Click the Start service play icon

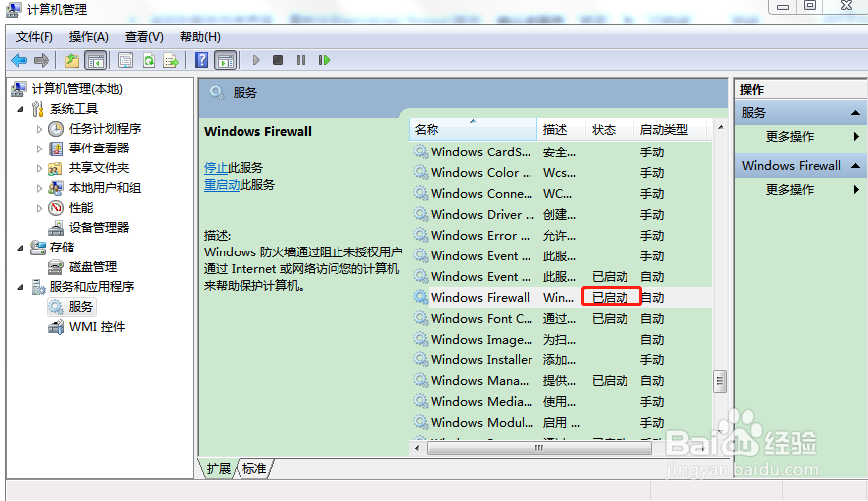[255, 60]
